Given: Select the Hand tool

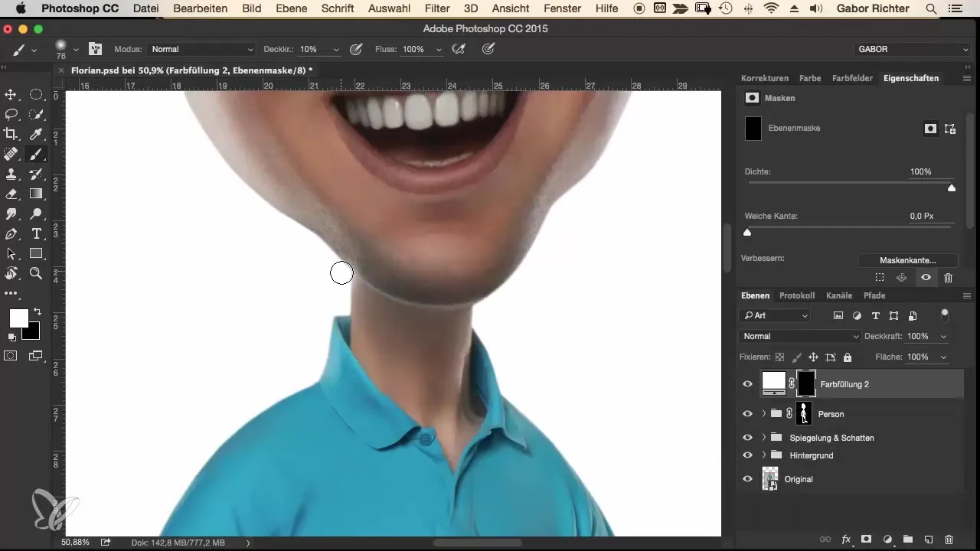Looking at the screenshot, I should tap(11, 273).
